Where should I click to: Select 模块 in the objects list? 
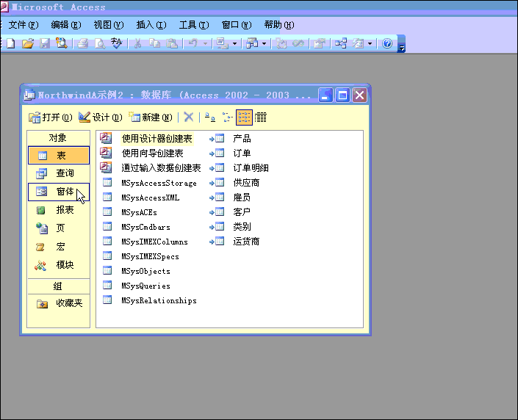pos(59,265)
